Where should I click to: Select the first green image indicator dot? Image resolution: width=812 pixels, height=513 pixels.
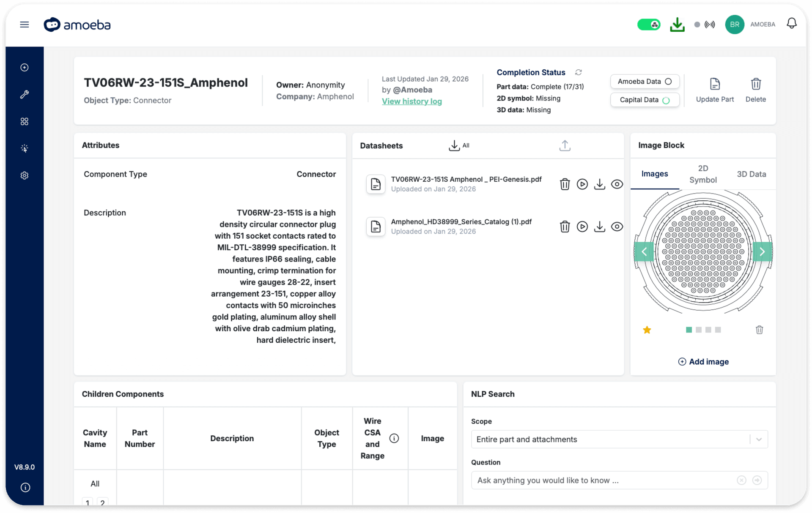(689, 330)
